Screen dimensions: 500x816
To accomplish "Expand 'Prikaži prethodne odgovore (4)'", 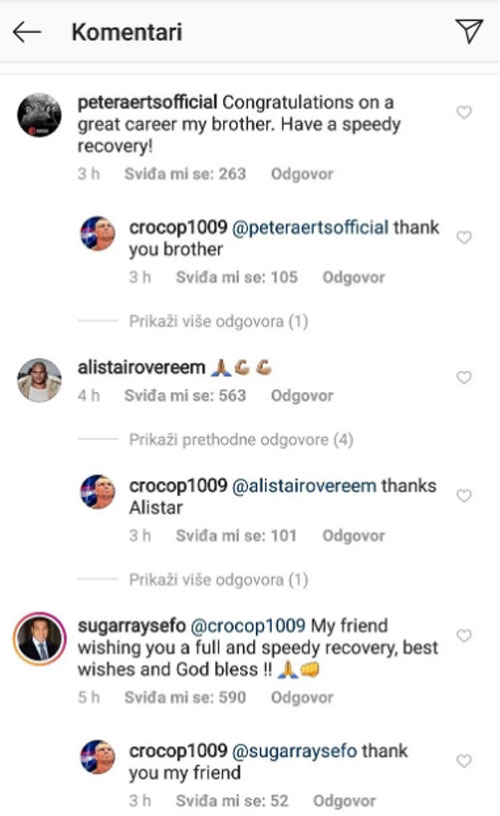I will (241, 440).
